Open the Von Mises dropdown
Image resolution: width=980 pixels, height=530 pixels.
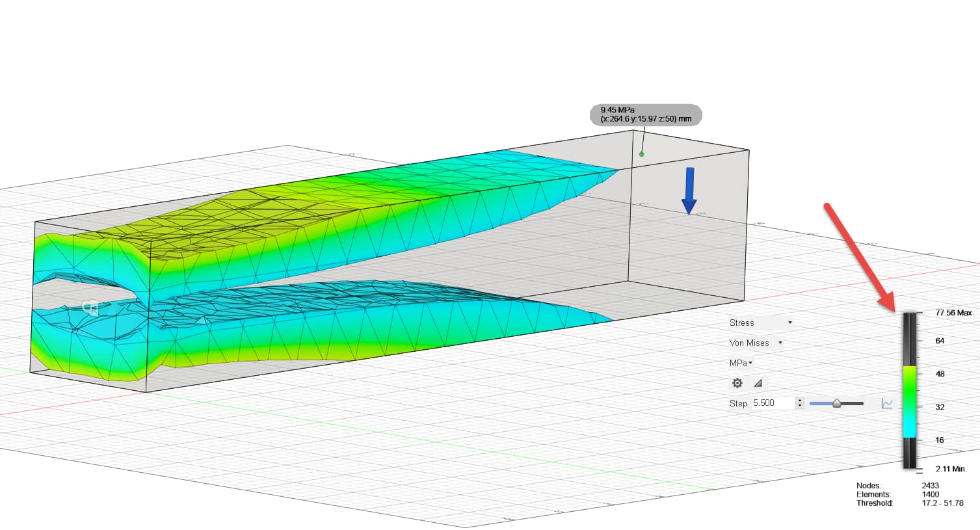tap(756, 343)
